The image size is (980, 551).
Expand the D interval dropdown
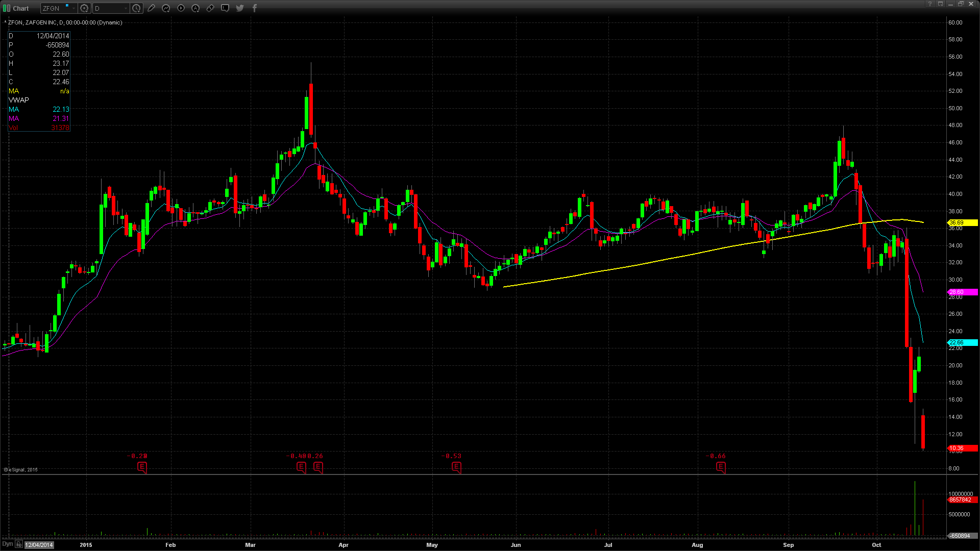point(126,8)
